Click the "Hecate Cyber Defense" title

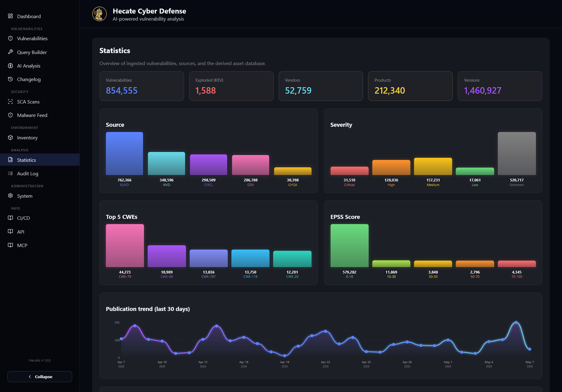[149, 11]
